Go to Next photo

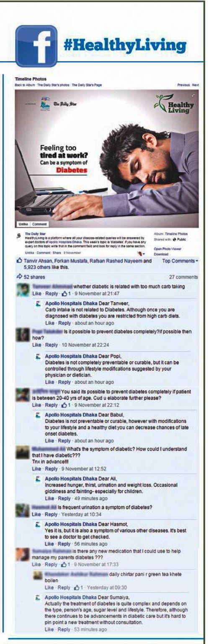pyautogui.click(x=196, y=85)
